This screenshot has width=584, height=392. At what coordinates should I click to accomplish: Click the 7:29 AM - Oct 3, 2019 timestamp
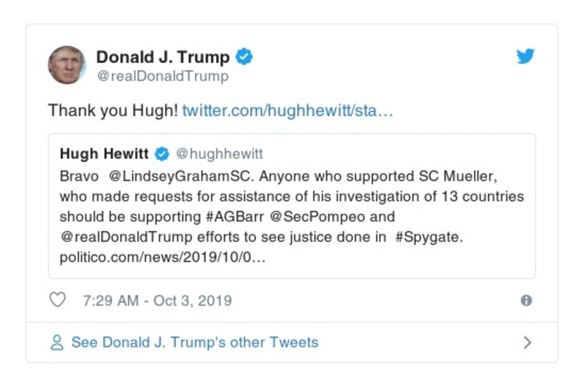click(157, 300)
